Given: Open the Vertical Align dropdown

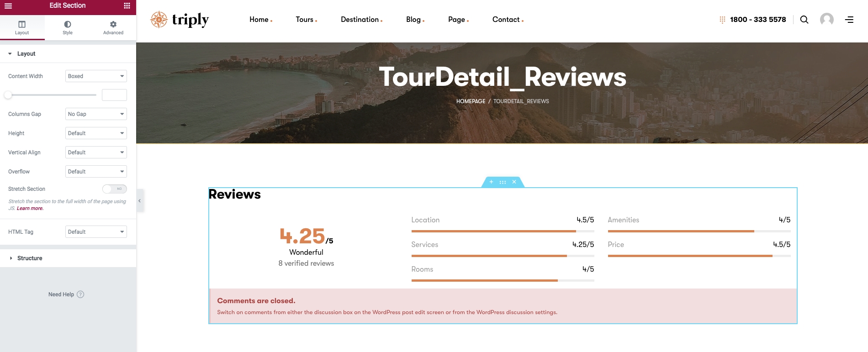Looking at the screenshot, I should (96, 152).
